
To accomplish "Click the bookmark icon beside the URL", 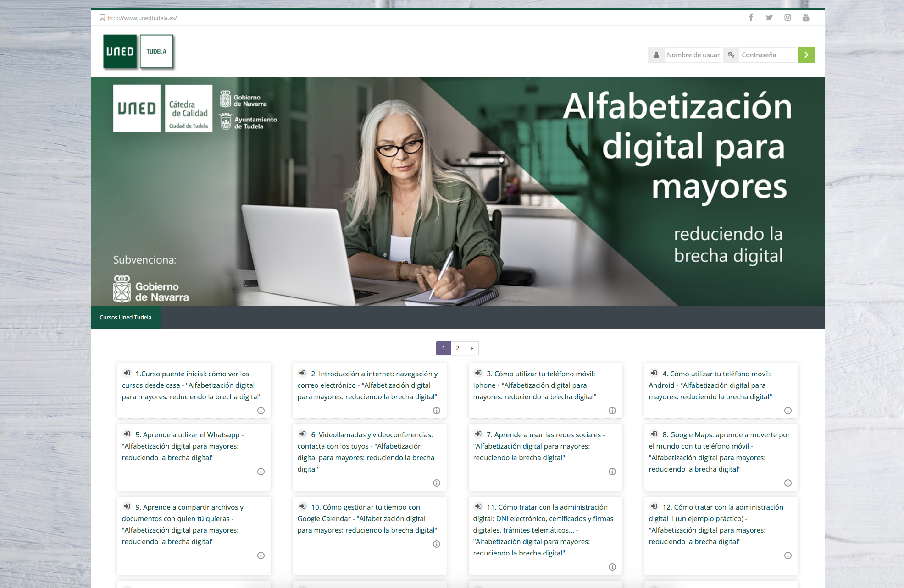I will [102, 18].
